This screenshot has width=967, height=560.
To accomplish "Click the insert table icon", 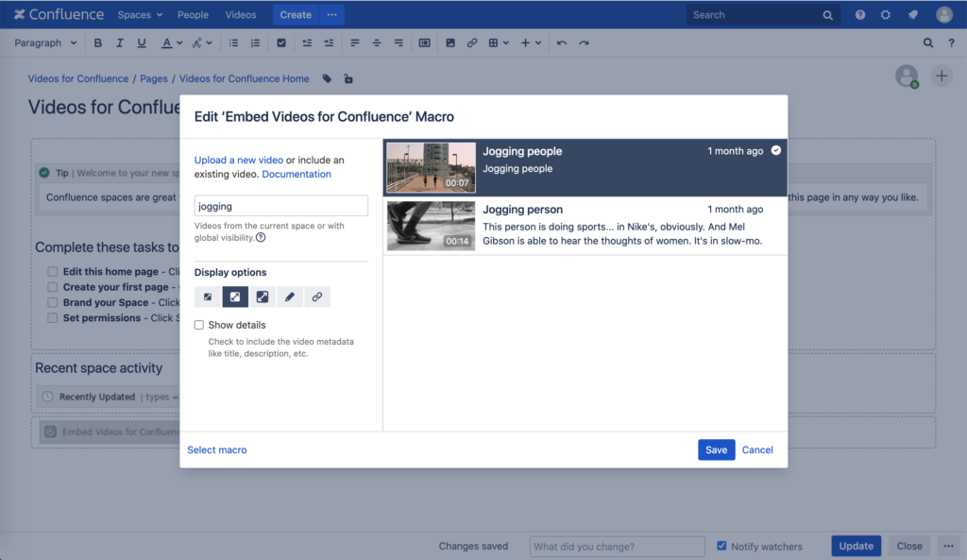I will pyautogui.click(x=493, y=43).
